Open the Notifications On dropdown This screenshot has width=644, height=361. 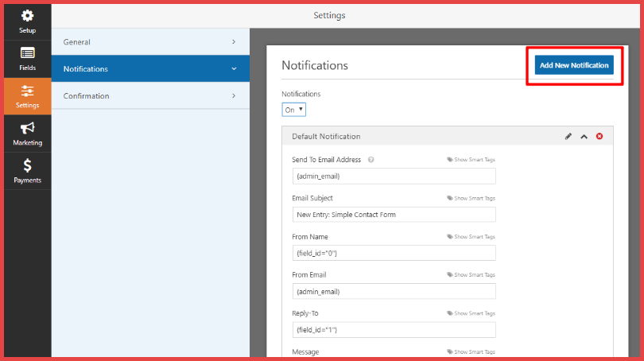[x=293, y=110]
